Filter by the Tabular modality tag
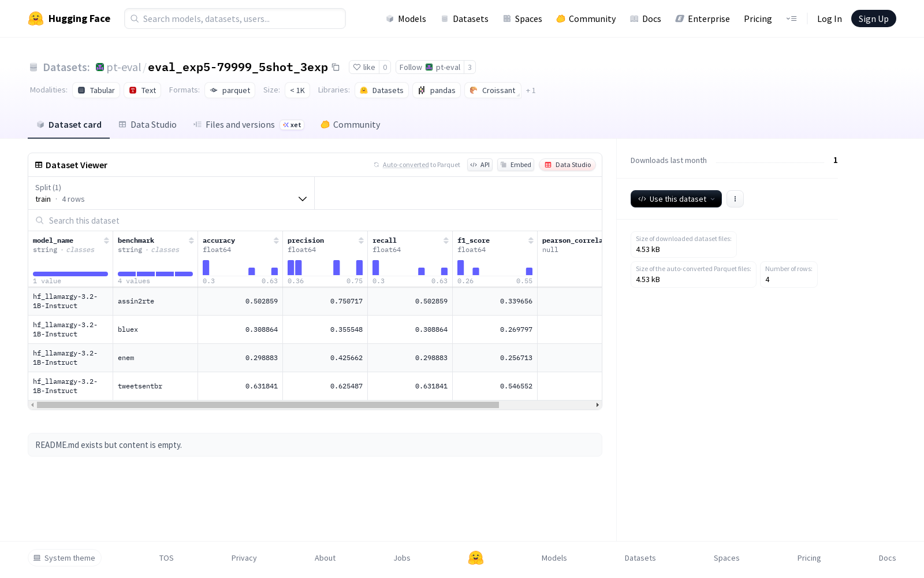924x578 pixels. (x=96, y=90)
